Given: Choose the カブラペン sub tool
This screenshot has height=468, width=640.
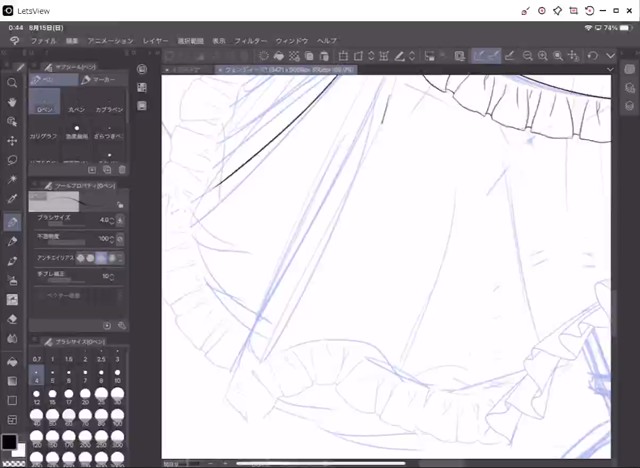Looking at the screenshot, I should (109, 102).
